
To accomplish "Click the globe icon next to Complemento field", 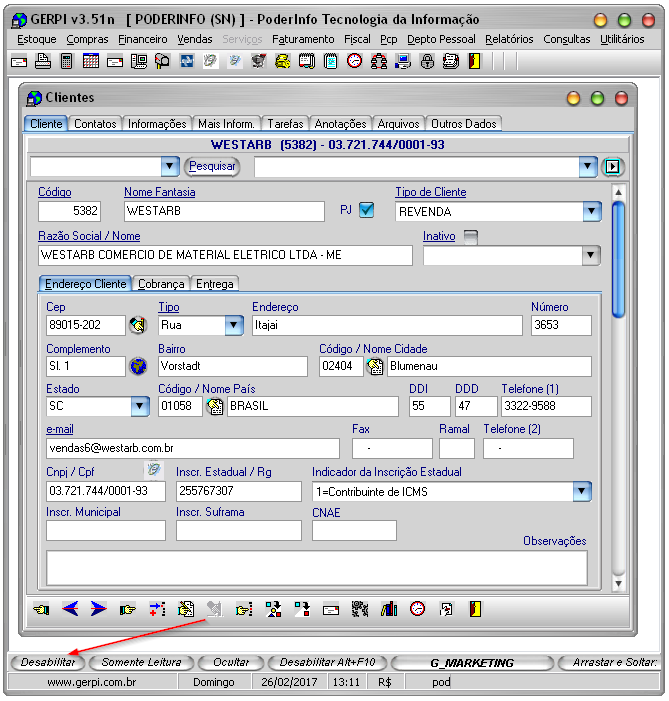I will (x=138, y=366).
